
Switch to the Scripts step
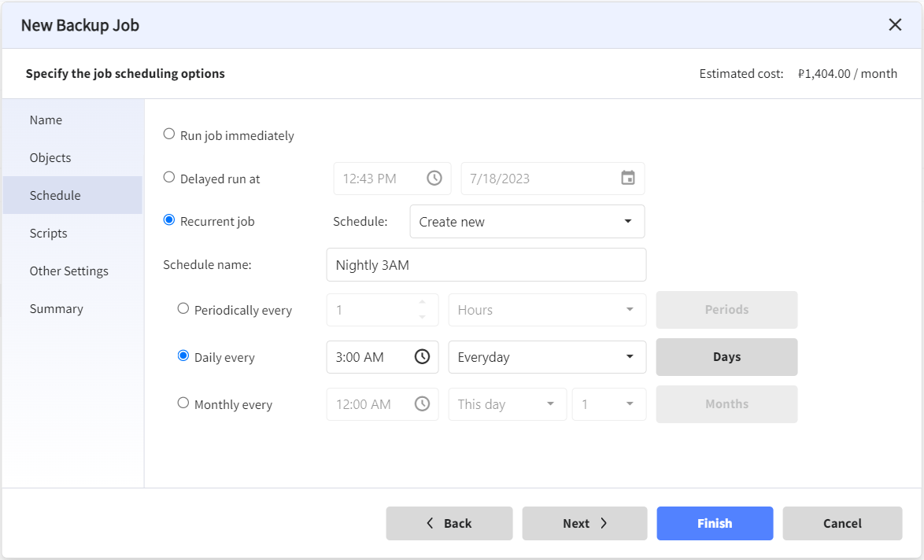click(48, 234)
